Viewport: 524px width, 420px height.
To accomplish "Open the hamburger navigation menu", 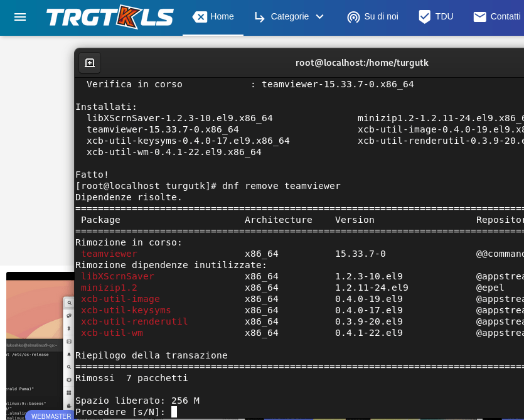I will tap(20, 17).
